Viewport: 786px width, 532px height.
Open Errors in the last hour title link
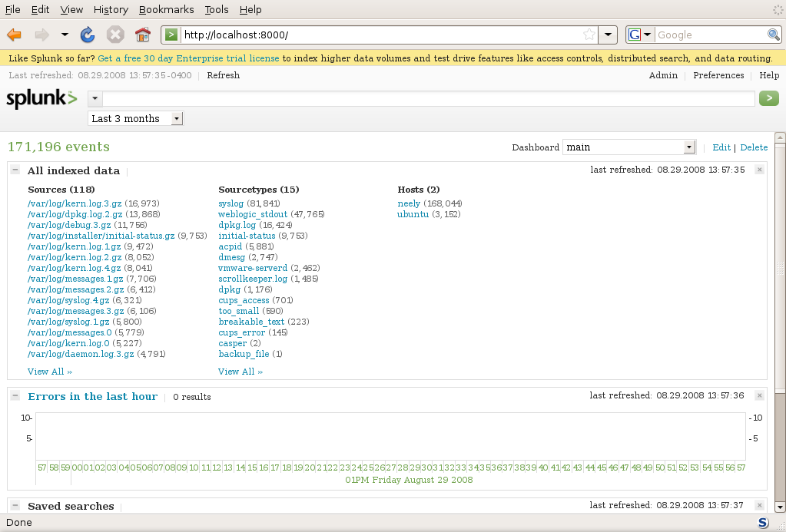pos(93,396)
